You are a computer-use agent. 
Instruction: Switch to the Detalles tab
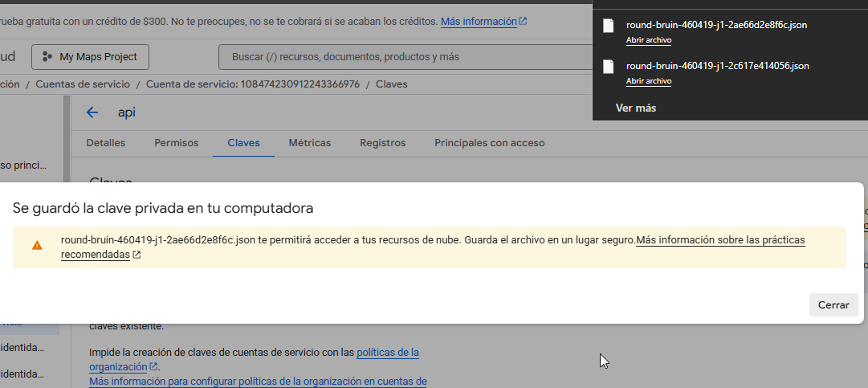tap(106, 143)
